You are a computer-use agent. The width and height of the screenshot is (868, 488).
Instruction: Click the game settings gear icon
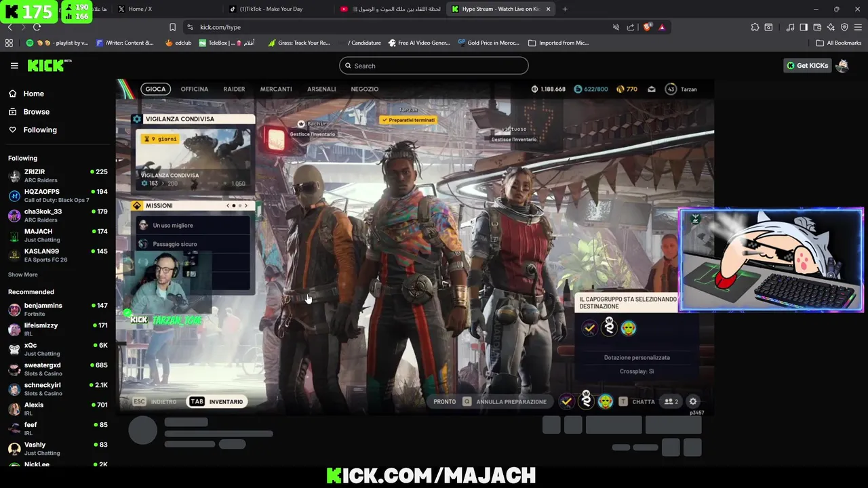click(693, 401)
